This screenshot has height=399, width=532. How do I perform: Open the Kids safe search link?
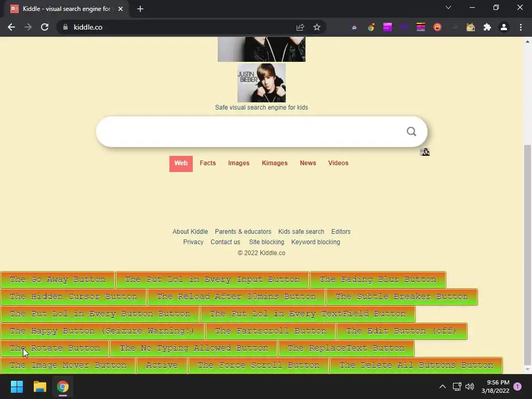tap(301, 232)
